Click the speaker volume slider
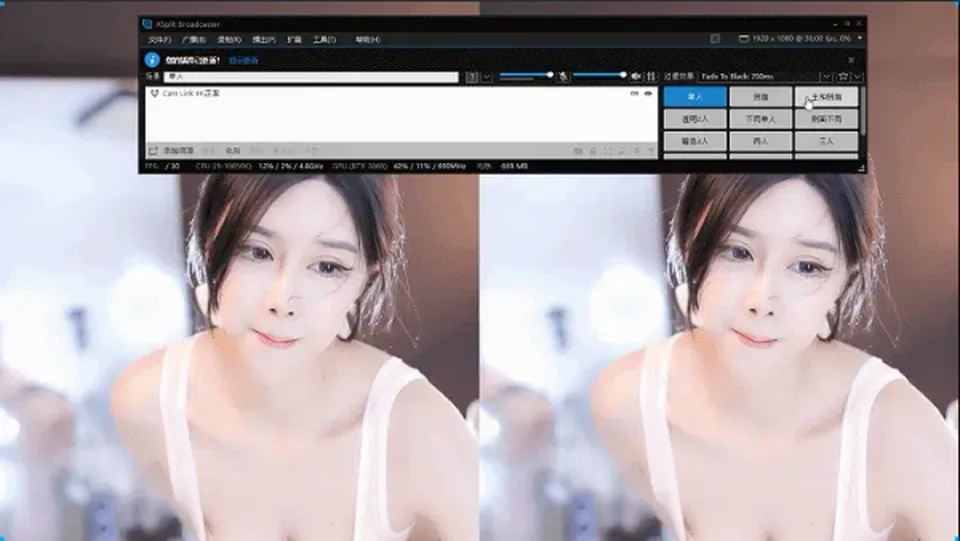Screen dimensions: 960x541 600,75
